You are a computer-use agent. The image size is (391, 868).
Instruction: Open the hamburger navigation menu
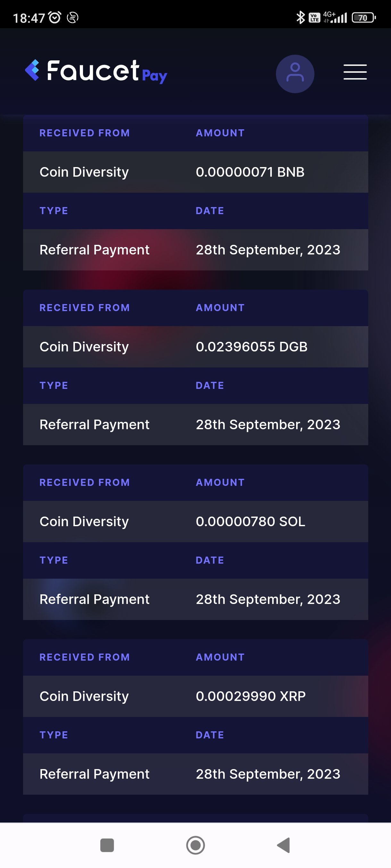pos(355,72)
